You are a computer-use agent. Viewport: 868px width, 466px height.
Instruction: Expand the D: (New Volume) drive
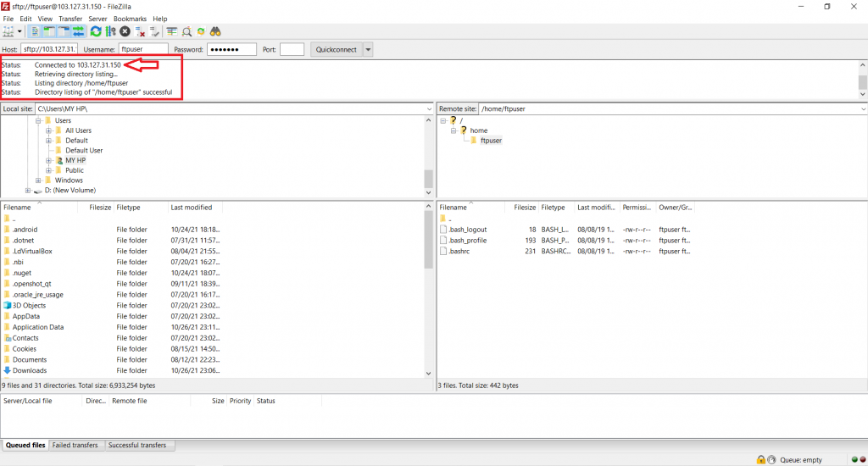[28, 191]
